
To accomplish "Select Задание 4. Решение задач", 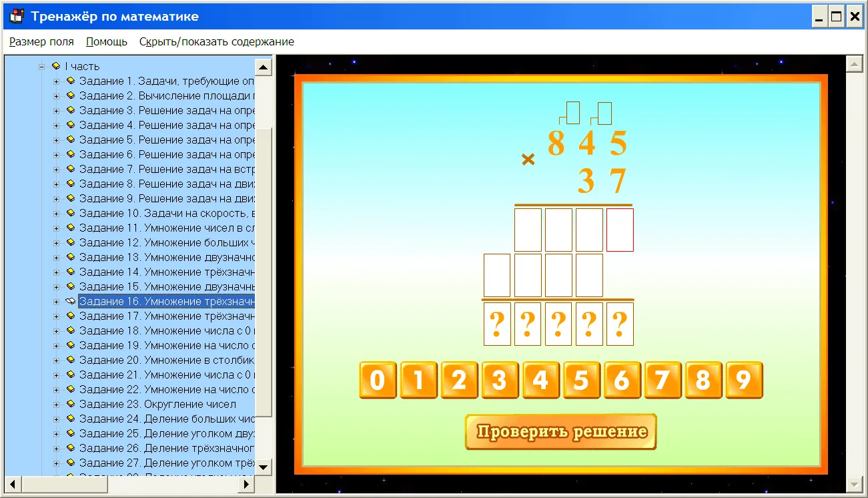I will click(167, 126).
